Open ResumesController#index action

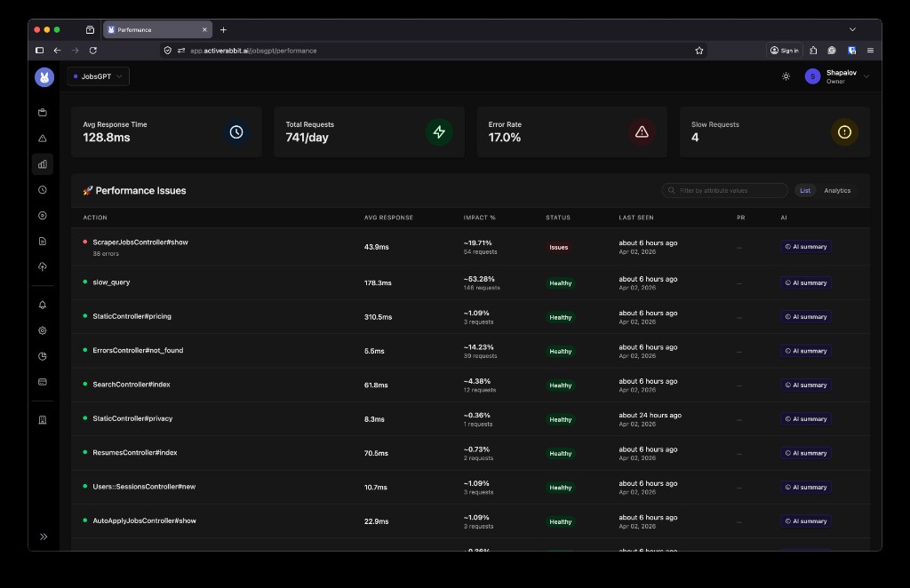135,453
